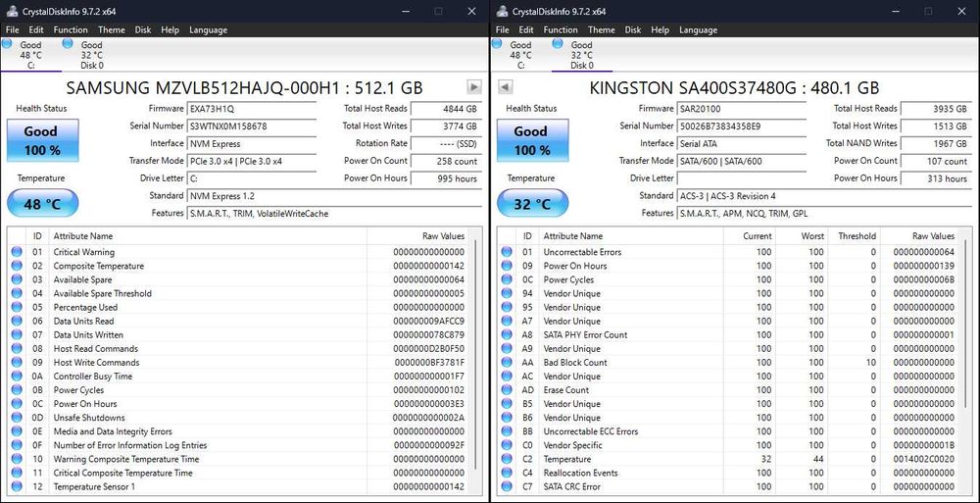Click the Good 100 % health button for Samsung
Viewport: 980px width, 503px height.
(42, 140)
